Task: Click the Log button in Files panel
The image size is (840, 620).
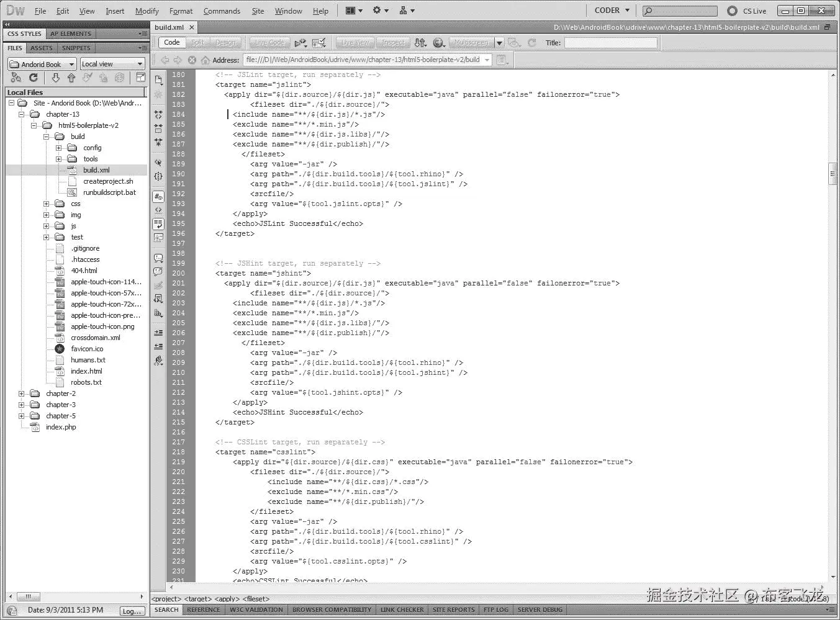Action: click(x=132, y=611)
